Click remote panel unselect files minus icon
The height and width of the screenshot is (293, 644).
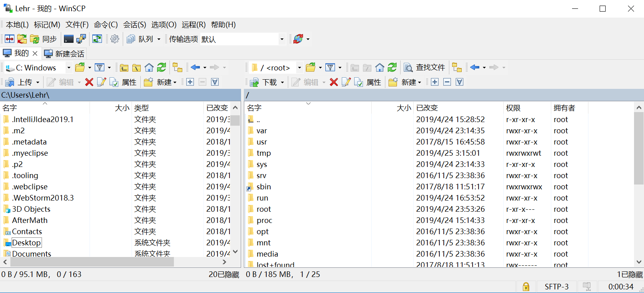tap(447, 82)
